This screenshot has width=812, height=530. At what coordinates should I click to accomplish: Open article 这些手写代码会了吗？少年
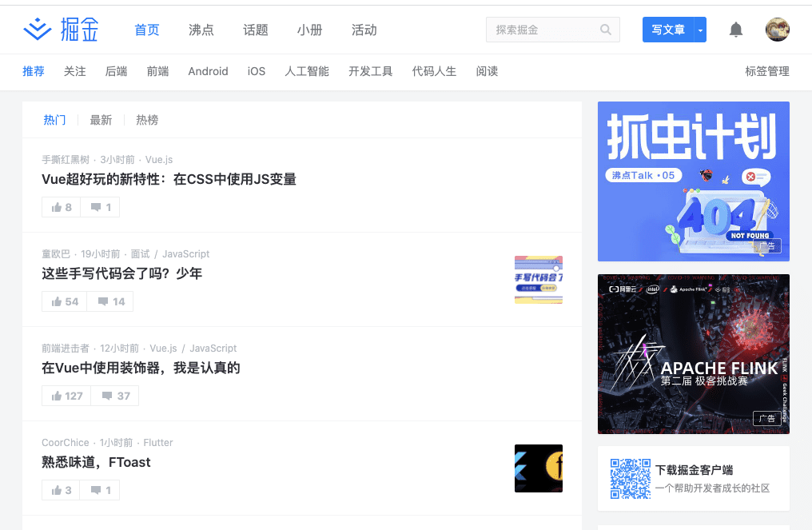coord(121,273)
